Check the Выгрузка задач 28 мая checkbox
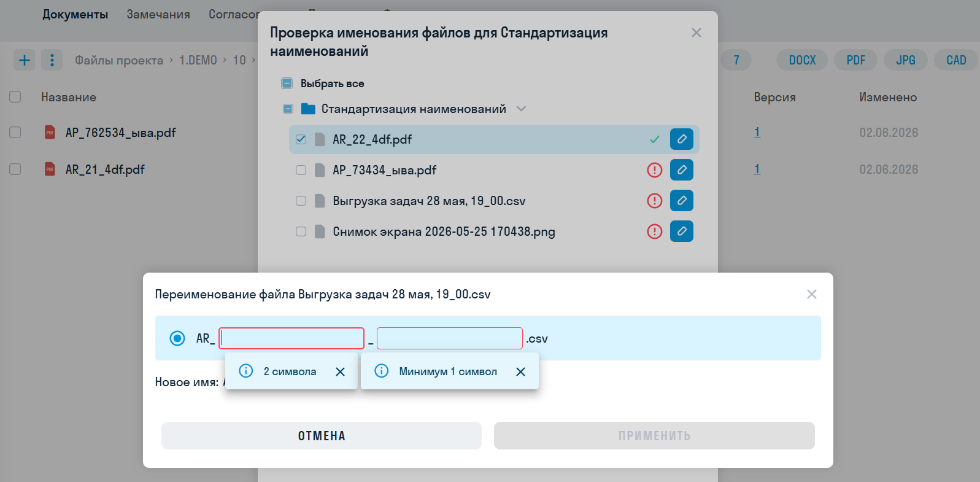980x482 pixels. click(x=301, y=201)
